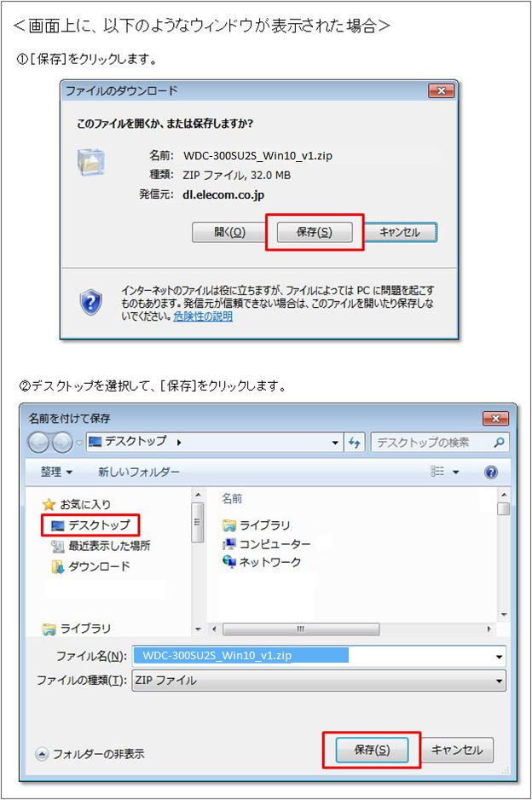Open the address bar path dropdown arrow
This screenshot has width=532, height=800.
point(334,443)
